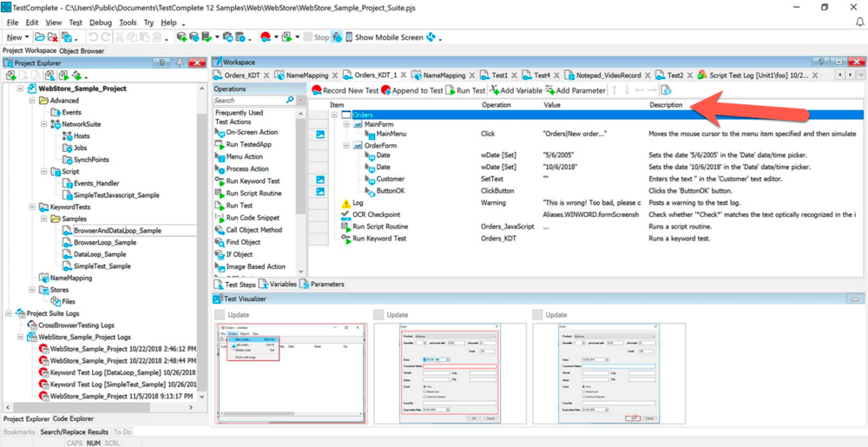This screenshot has width=868, height=447.
Task: Collapse the OrderForm node
Action: [345, 146]
